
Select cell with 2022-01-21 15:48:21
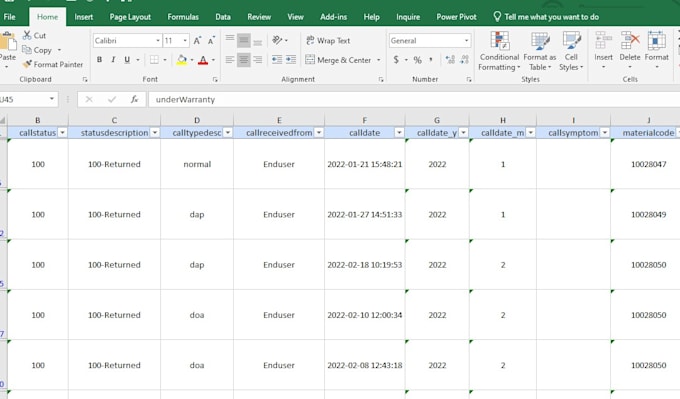[x=364, y=164]
